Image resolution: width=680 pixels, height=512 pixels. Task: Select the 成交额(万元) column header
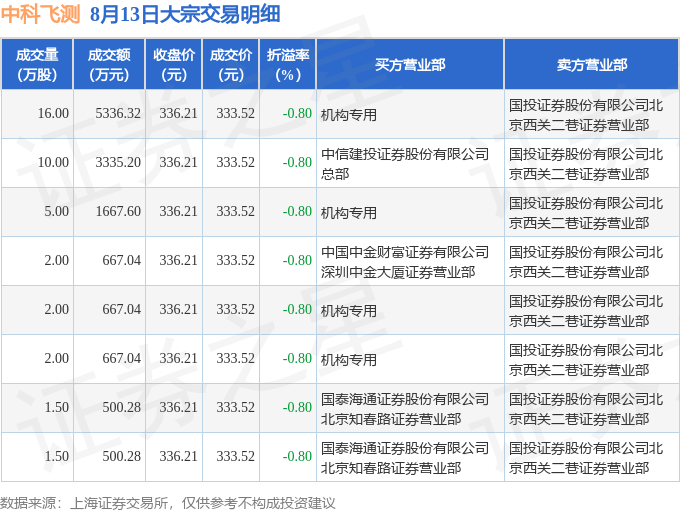click(x=109, y=65)
